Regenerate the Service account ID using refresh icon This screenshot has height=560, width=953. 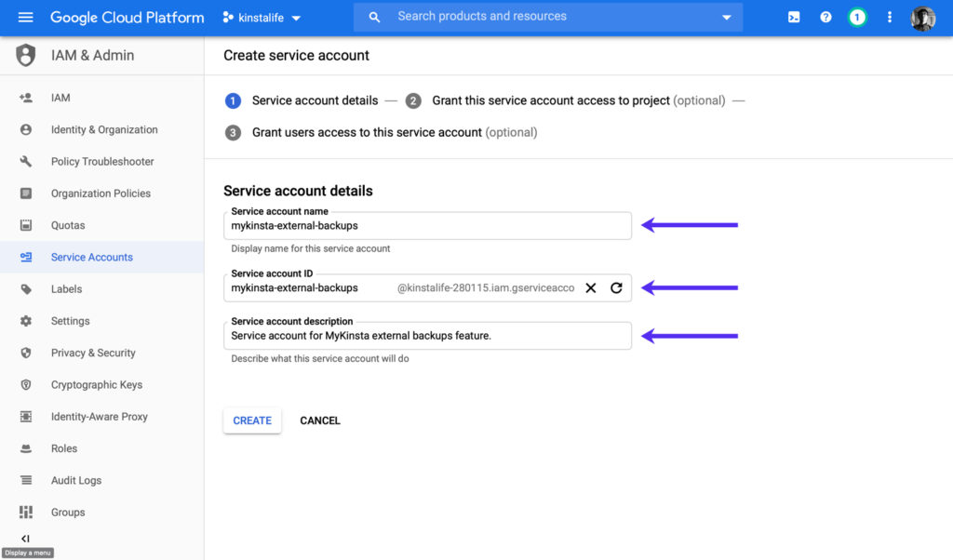[616, 288]
